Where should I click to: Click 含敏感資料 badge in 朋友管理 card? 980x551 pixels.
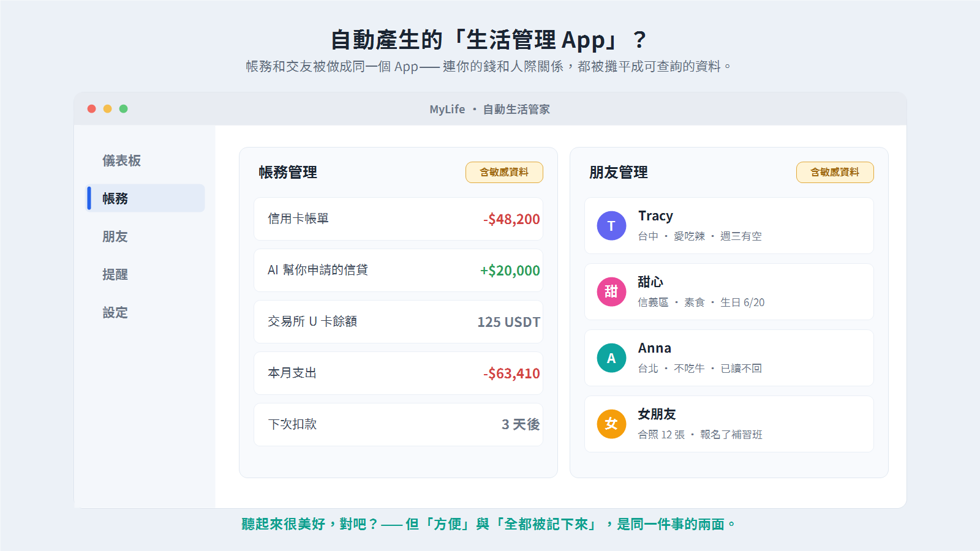(835, 173)
